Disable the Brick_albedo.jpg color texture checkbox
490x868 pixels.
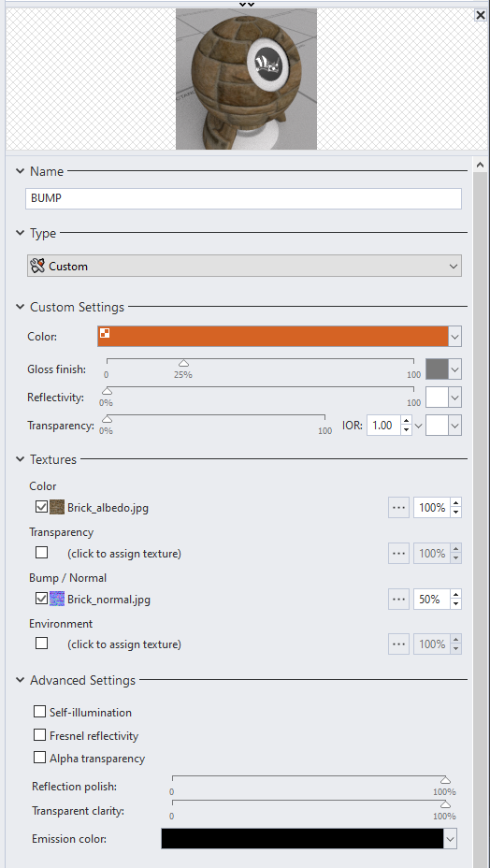click(41, 507)
